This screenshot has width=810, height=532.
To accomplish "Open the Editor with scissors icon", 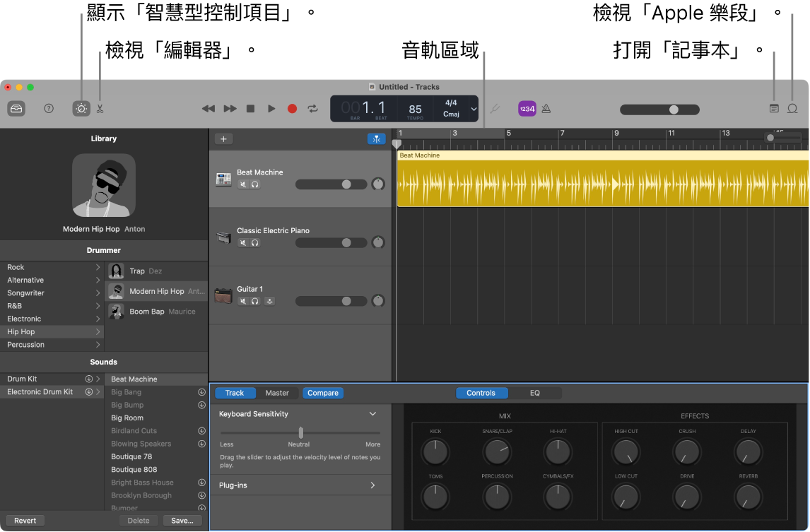I will point(100,108).
